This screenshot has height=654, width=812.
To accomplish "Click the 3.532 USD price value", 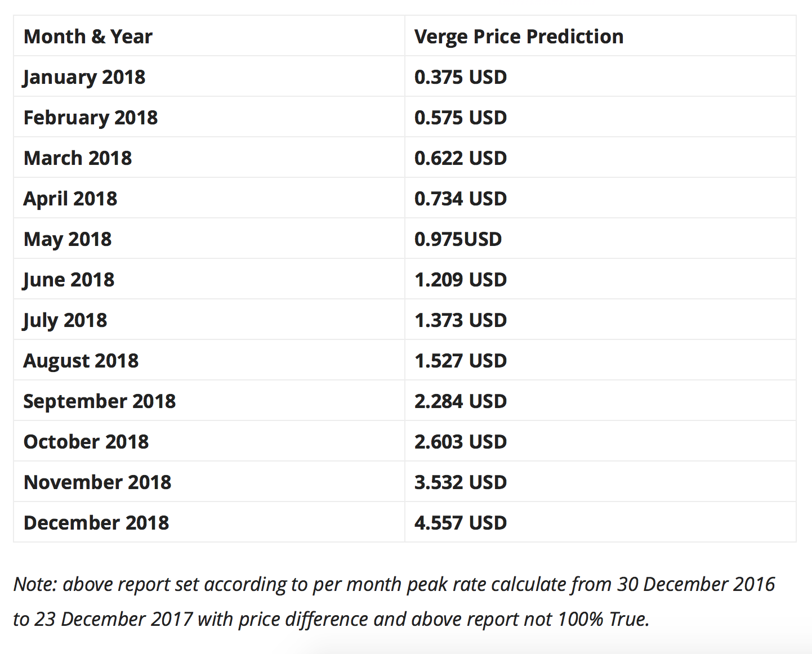I will (461, 482).
